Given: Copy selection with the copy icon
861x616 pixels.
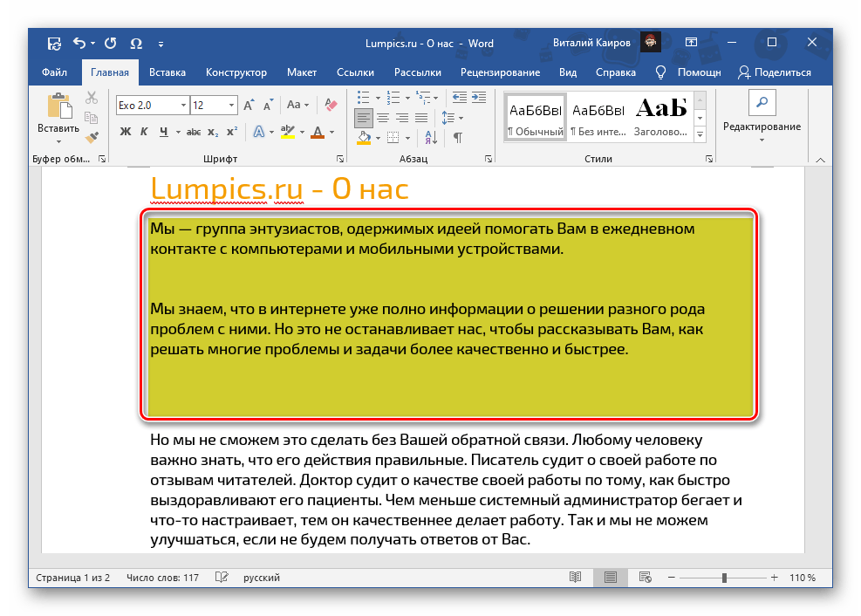Looking at the screenshot, I should click(x=92, y=118).
